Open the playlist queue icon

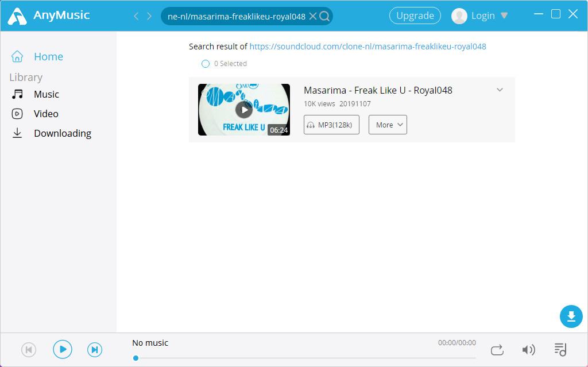point(560,349)
